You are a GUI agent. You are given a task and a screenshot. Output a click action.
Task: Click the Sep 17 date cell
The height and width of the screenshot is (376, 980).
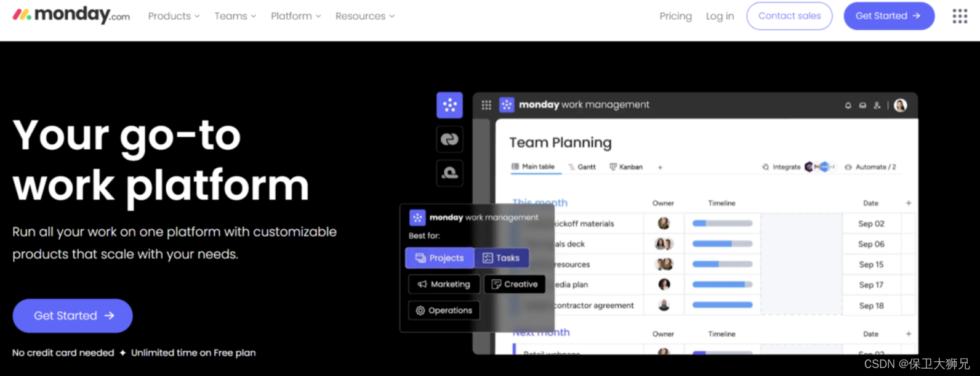click(x=871, y=285)
